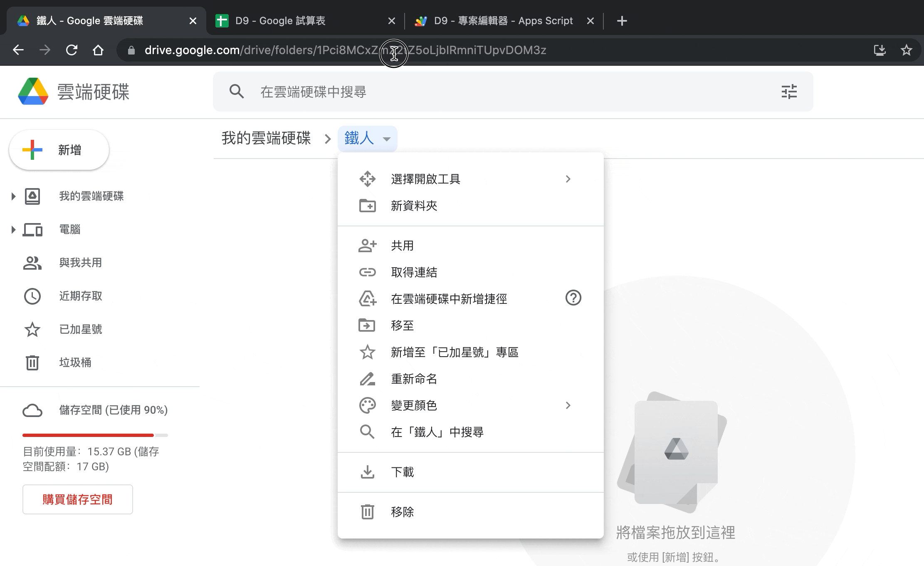This screenshot has width=924, height=566.
Task: Click the browser forward arrow
Action: pos(45,50)
